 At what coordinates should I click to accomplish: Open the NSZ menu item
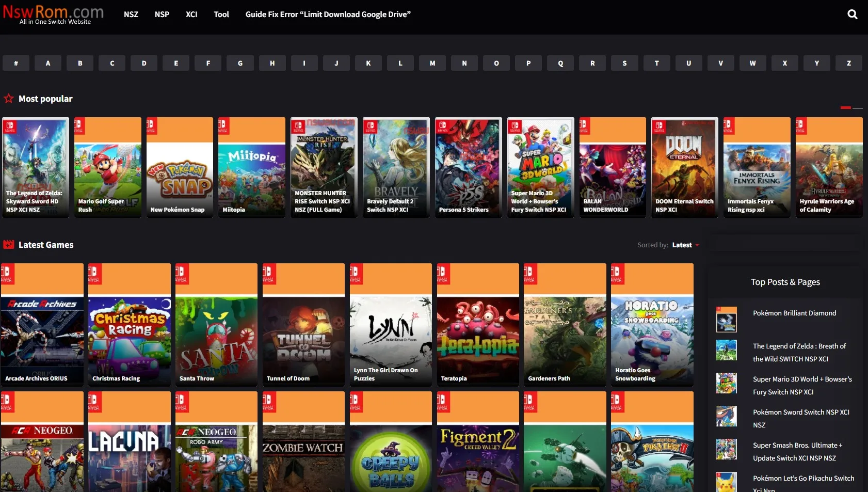coord(131,14)
